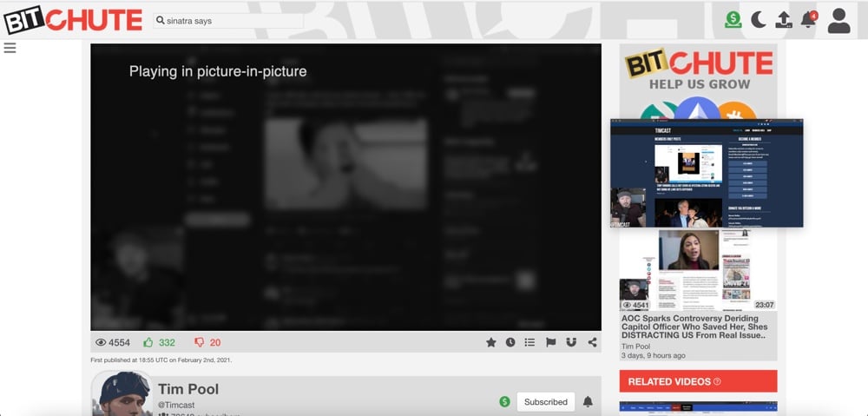Click Tim Pool under the AOC video
Image resolution: width=868 pixels, height=416 pixels.
point(635,347)
